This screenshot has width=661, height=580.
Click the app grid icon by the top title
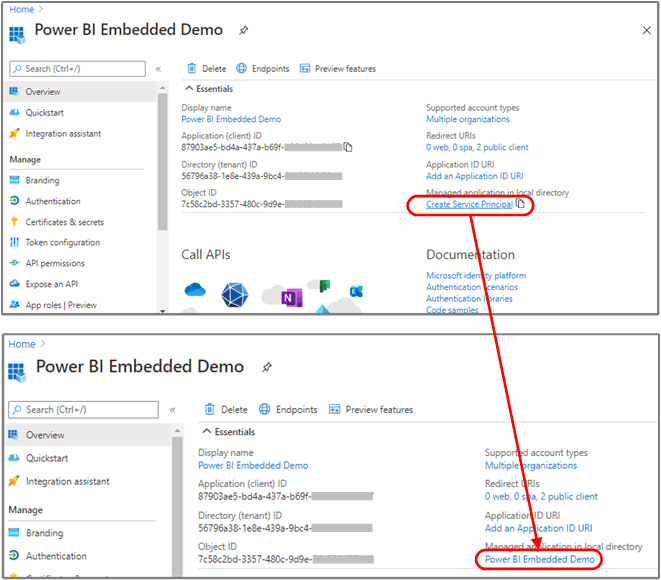(17, 35)
